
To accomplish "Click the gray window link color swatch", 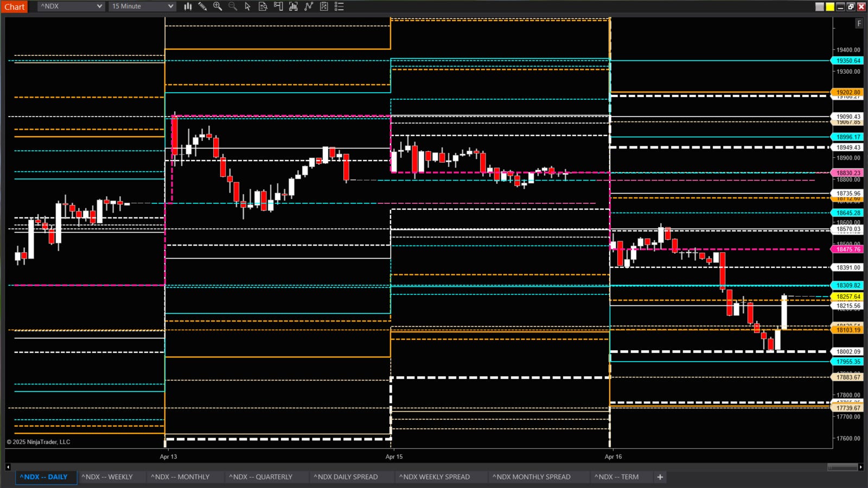I will (820, 7).
